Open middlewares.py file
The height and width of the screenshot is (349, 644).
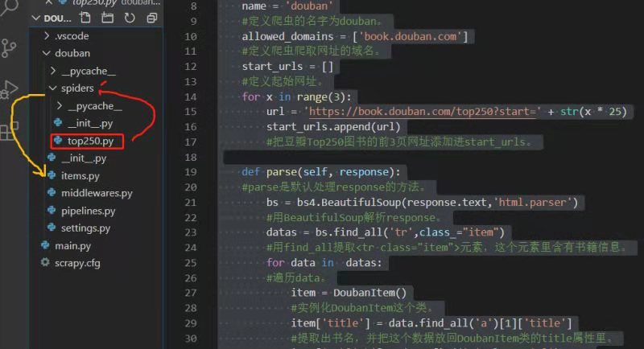point(97,193)
